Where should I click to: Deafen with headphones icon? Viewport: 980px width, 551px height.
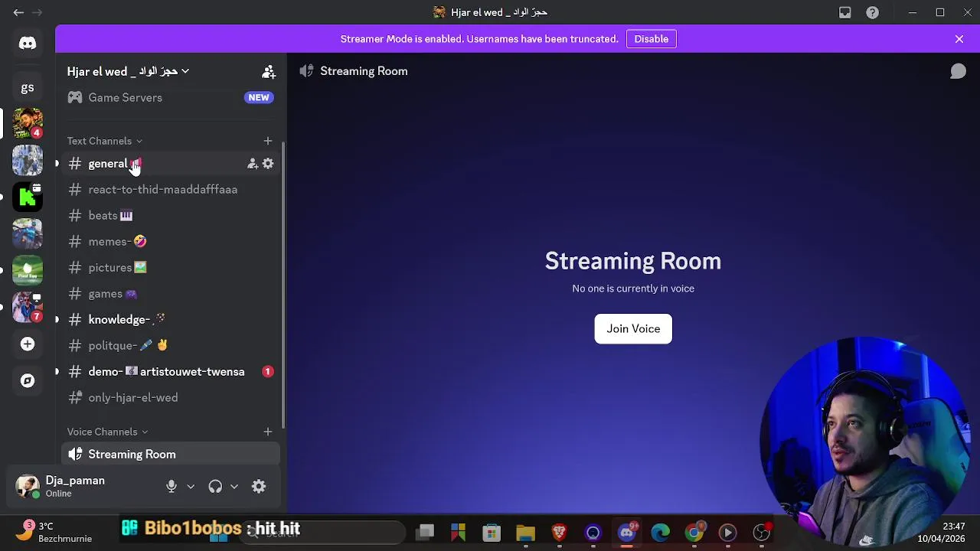[x=215, y=487]
